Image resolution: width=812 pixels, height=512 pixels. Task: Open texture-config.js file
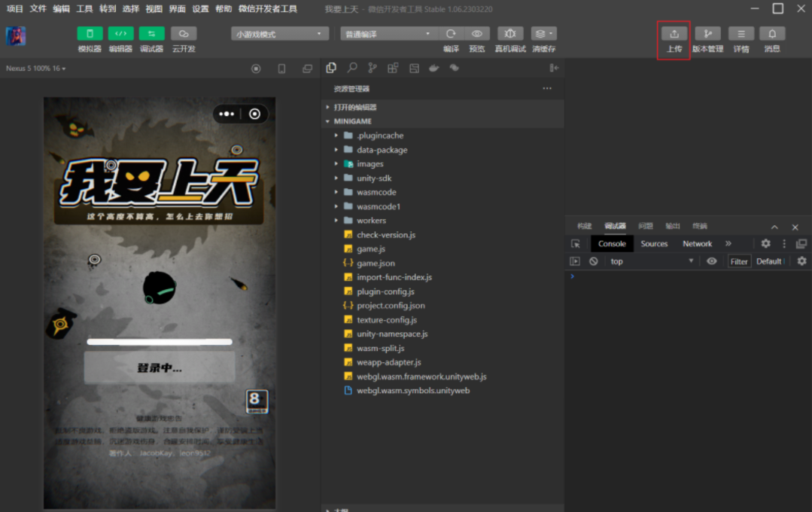[386, 320]
